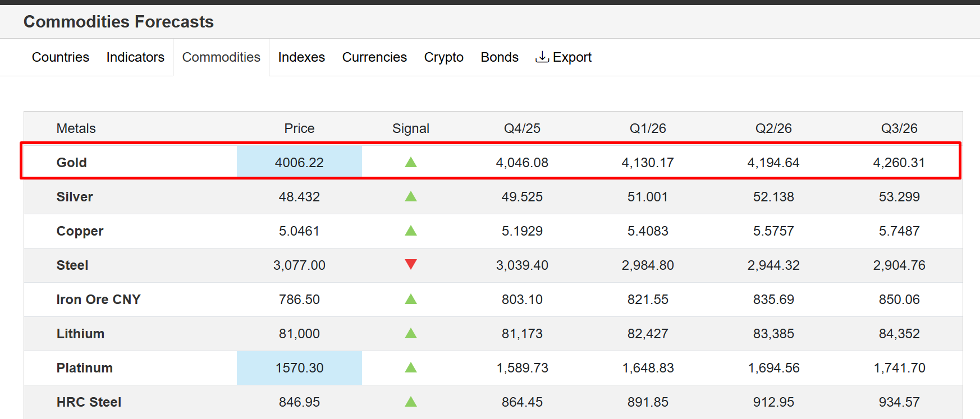Open the Platinum commodity link
980x419 pixels.
coord(85,368)
